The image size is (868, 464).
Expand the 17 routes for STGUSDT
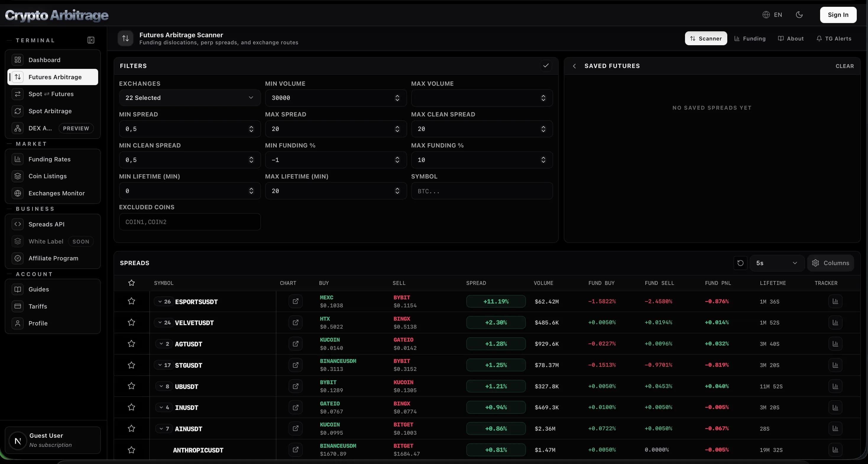164,365
